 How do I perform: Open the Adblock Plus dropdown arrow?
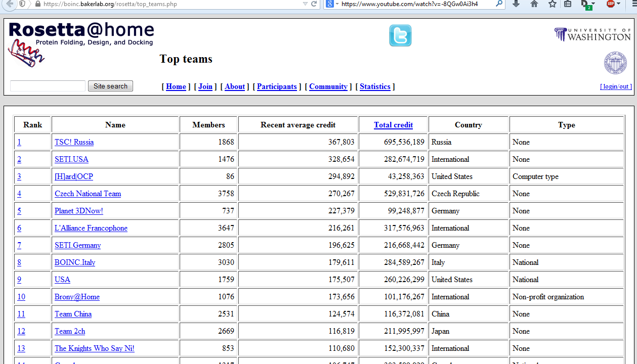coord(619,4)
